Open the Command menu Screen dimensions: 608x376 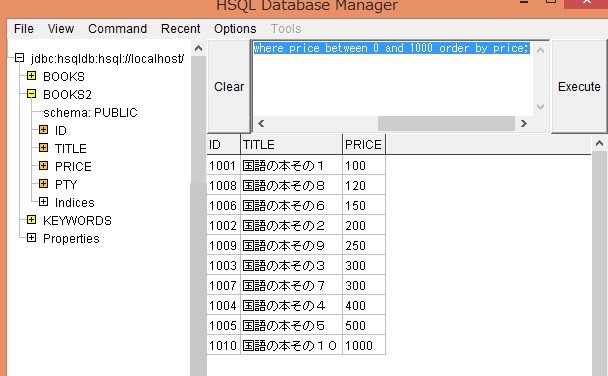click(117, 29)
